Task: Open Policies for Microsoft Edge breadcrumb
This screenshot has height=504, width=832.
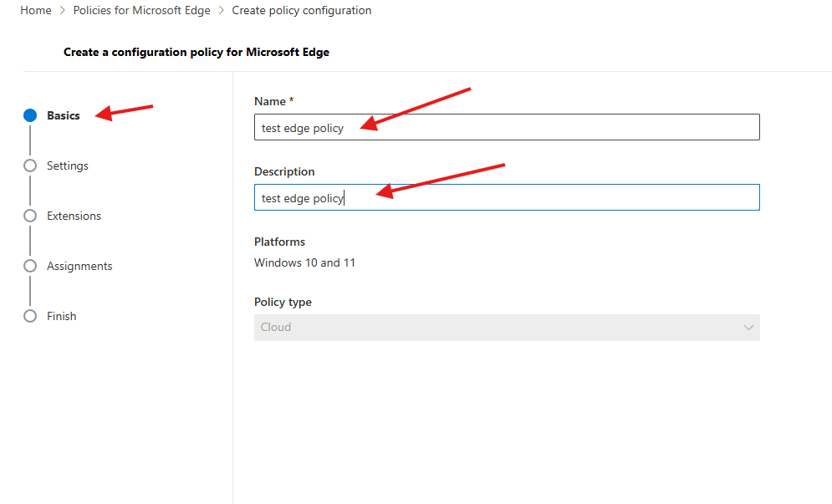Action: click(141, 11)
